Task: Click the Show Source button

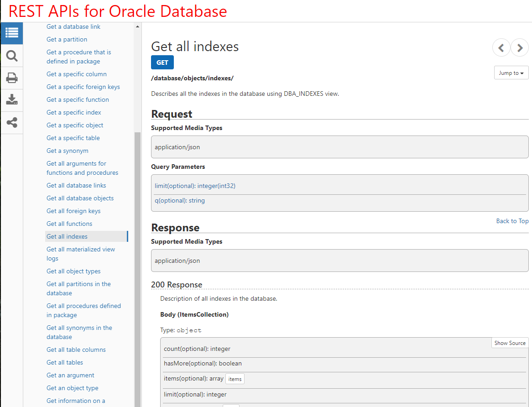Action: 510,343
